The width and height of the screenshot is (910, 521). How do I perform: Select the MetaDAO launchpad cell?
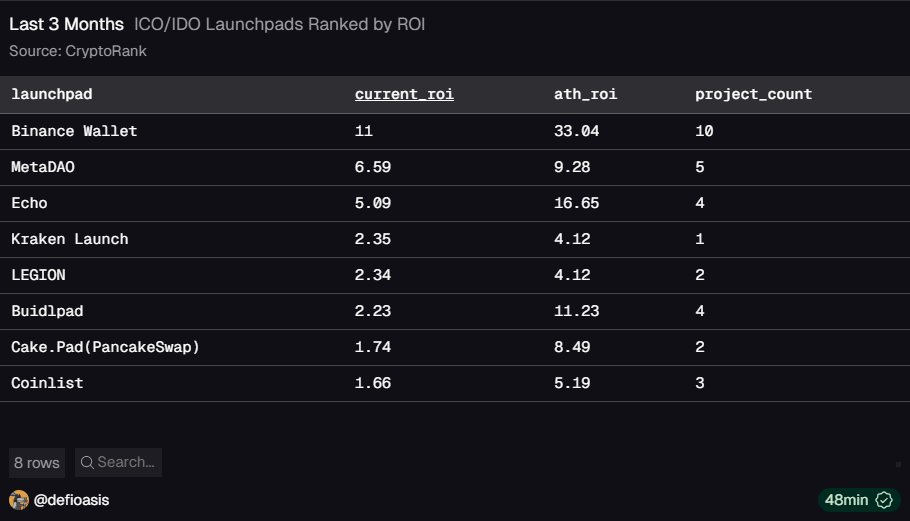[x=43, y=167]
